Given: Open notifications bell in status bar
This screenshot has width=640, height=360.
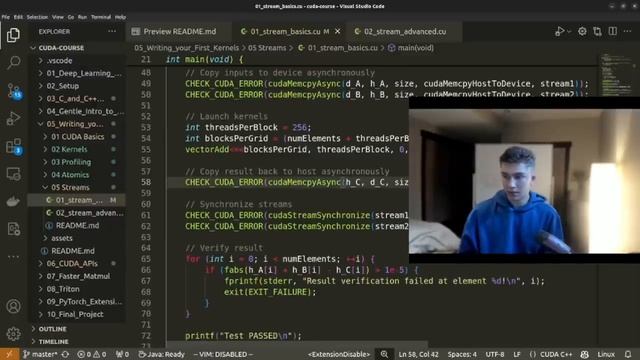Looking at the screenshot, I should pyautogui.click(x=628, y=354).
